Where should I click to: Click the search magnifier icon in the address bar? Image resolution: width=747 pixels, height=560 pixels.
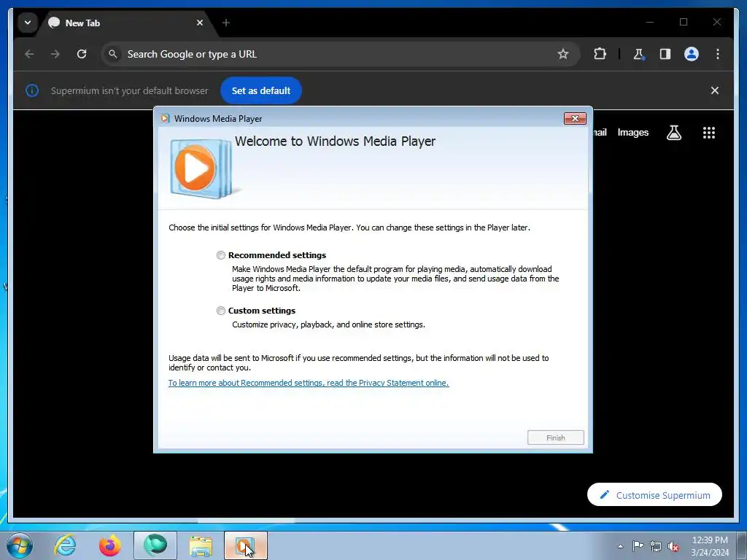pos(113,54)
